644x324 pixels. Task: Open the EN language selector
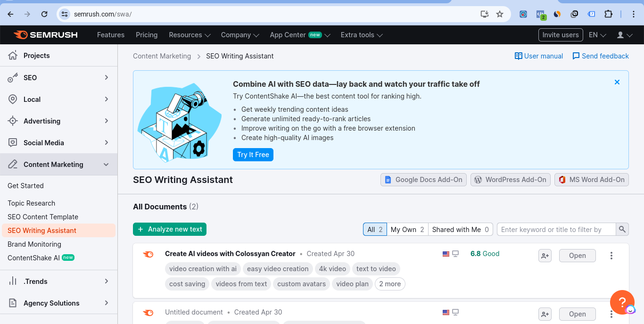coord(597,35)
